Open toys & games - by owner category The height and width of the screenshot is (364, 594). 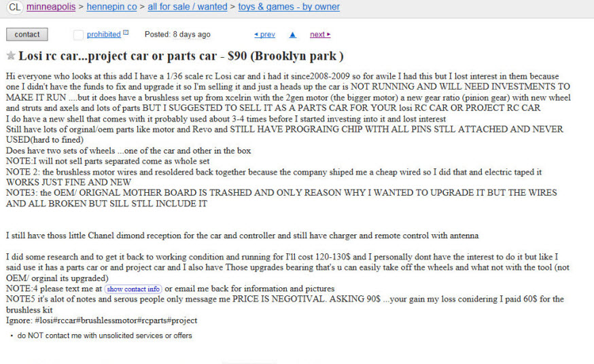point(289,7)
